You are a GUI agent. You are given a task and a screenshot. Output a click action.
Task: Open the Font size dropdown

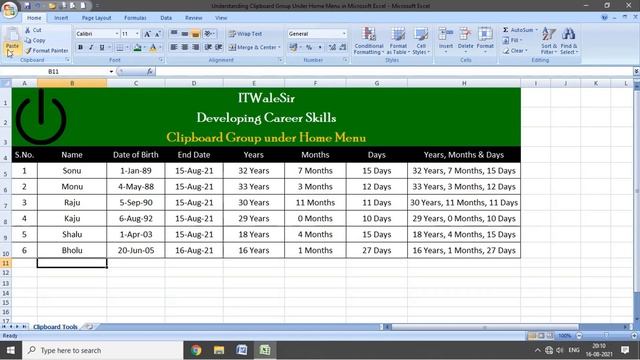[137, 34]
